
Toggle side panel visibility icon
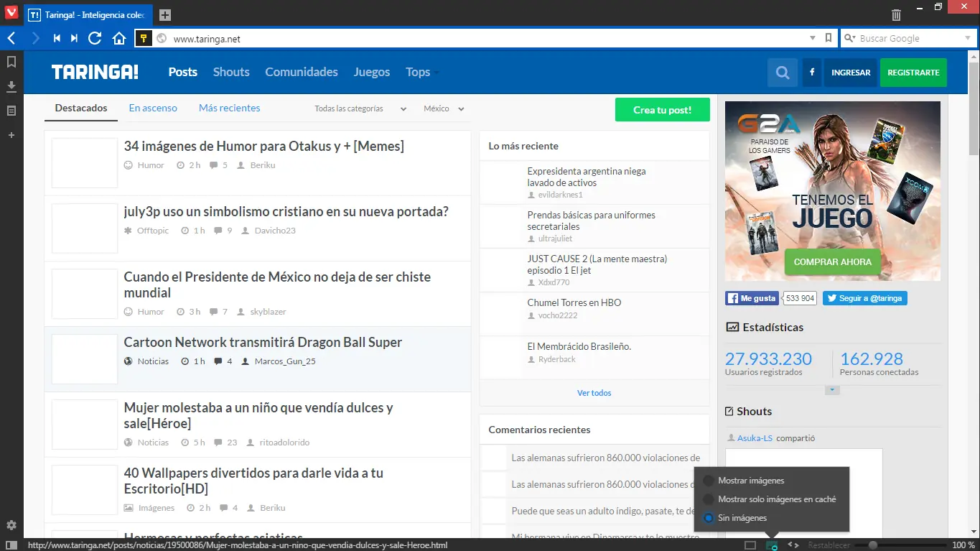click(11, 545)
